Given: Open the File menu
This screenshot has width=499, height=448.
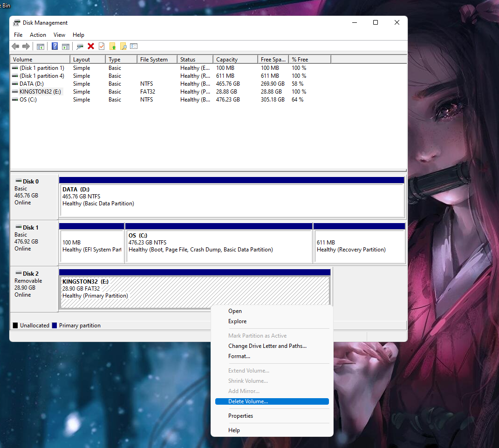Looking at the screenshot, I should click(x=18, y=35).
